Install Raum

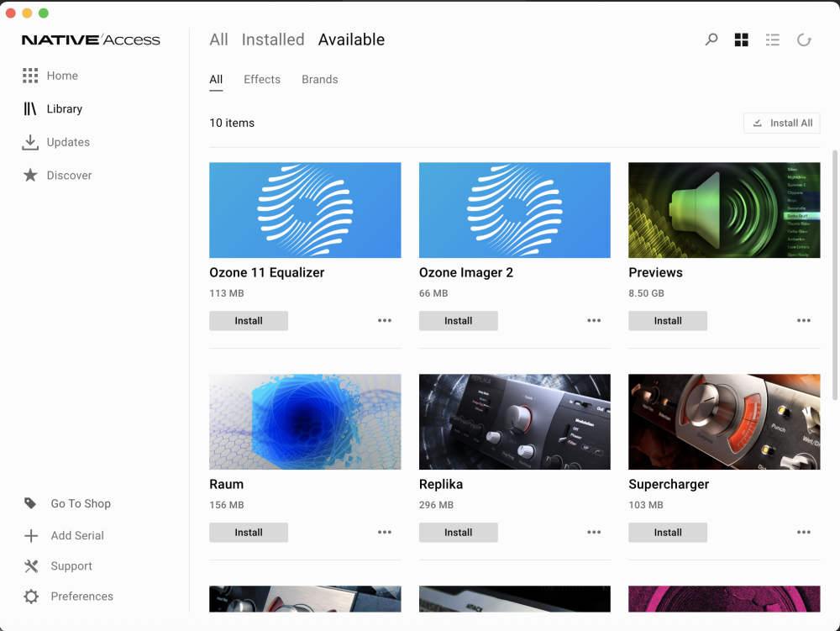pyautogui.click(x=249, y=533)
